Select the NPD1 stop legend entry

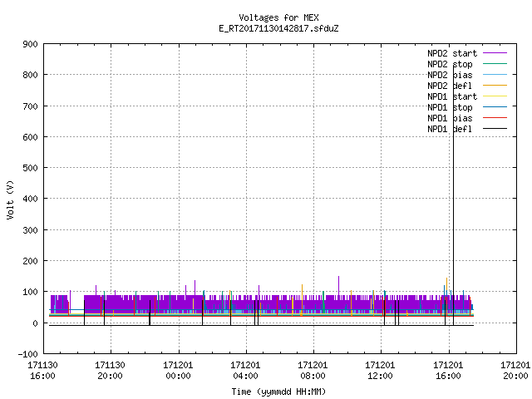click(450, 107)
